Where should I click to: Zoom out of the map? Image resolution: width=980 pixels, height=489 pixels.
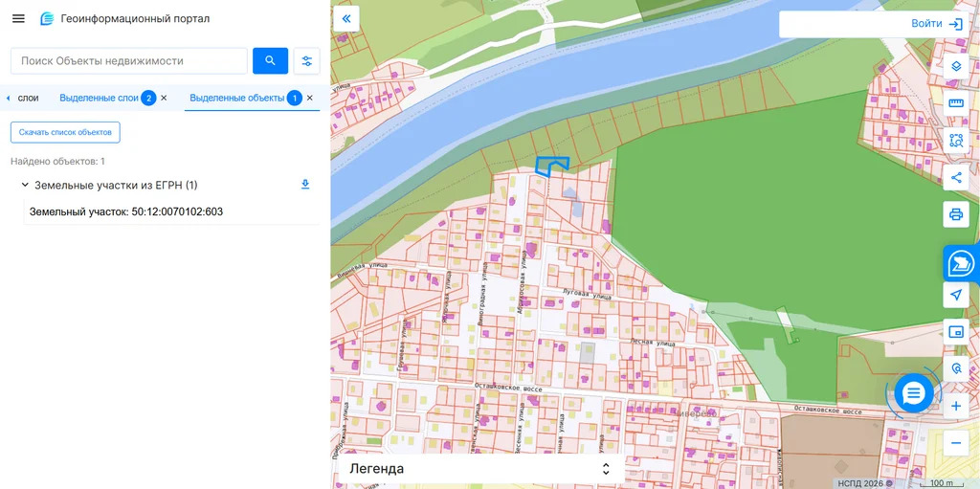[x=955, y=443]
